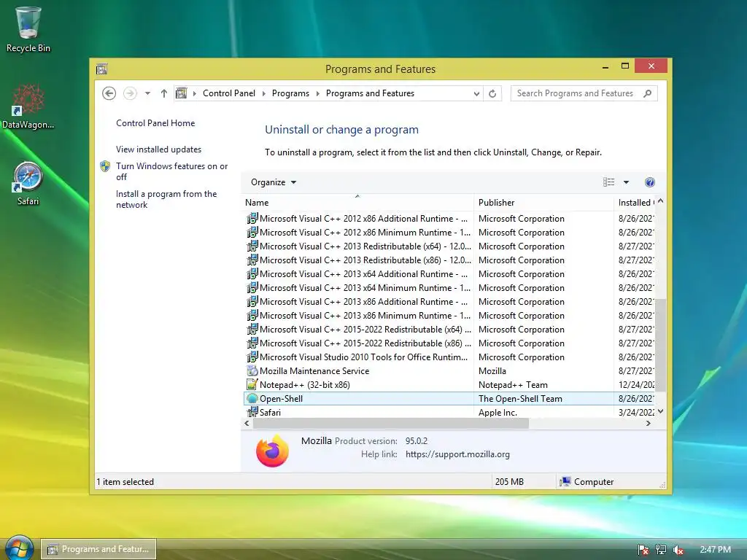Click the Control Panel icon in address bar

pyautogui.click(x=182, y=93)
